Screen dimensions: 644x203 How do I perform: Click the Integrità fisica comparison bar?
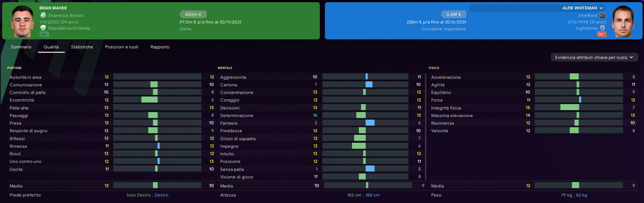click(x=578, y=108)
